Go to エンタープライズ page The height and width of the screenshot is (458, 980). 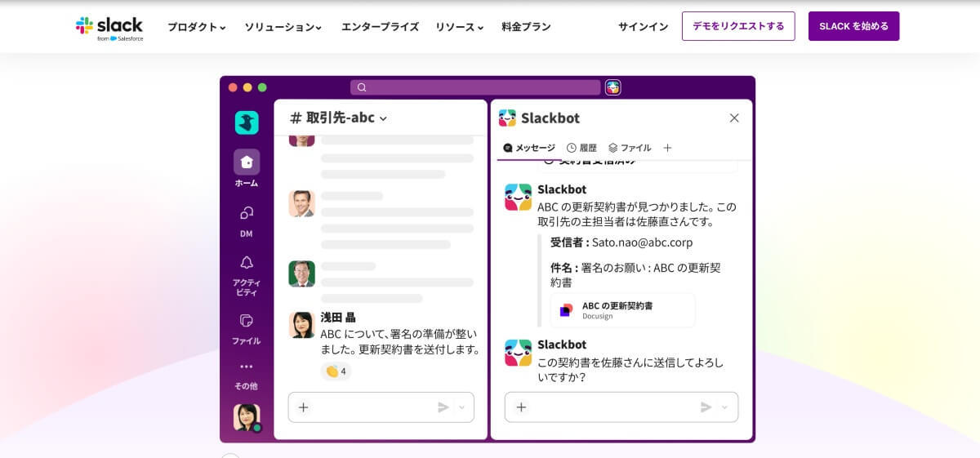(x=380, y=27)
